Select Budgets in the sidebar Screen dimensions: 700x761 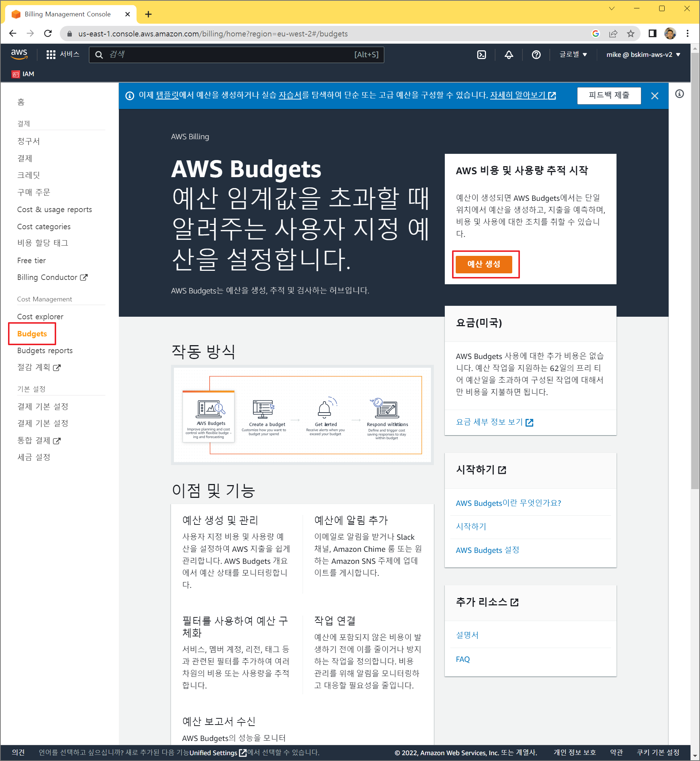click(32, 334)
